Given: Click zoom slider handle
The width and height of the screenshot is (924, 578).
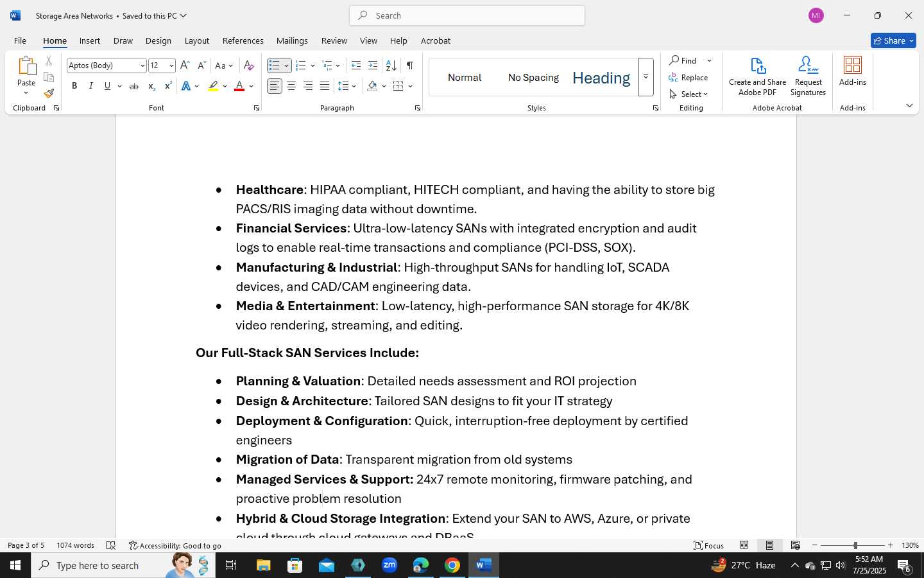Looking at the screenshot, I should (855, 545).
